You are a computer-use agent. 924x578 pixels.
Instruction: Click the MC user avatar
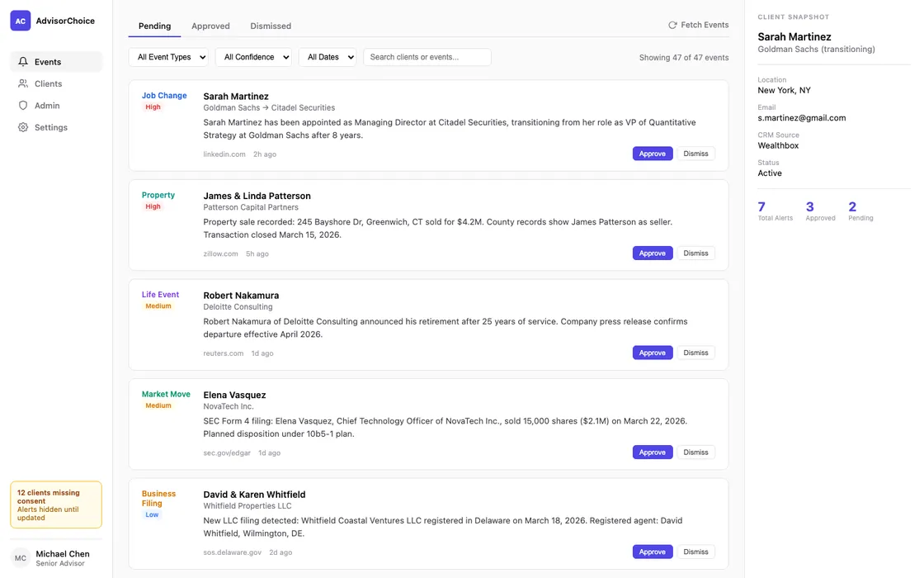[x=21, y=558]
